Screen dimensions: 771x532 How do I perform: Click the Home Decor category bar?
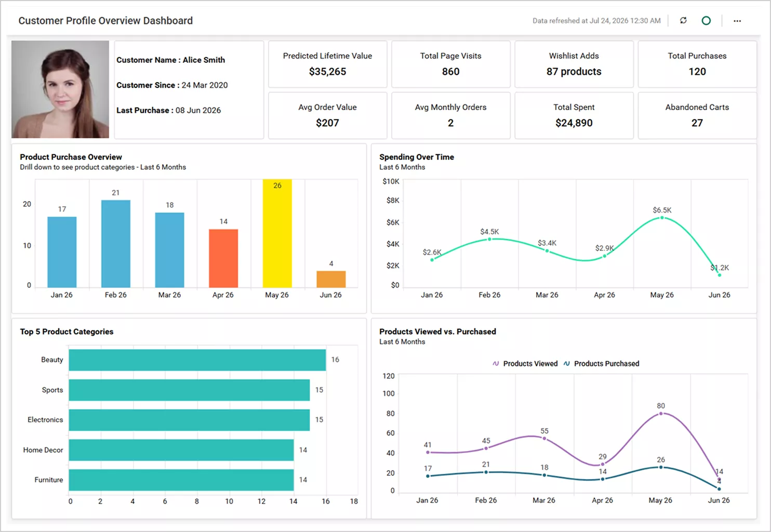point(181,450)
